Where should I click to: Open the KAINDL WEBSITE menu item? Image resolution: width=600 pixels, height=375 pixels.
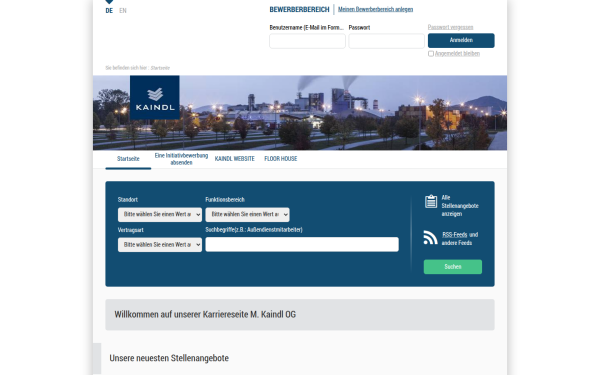[x=235, y=159]
